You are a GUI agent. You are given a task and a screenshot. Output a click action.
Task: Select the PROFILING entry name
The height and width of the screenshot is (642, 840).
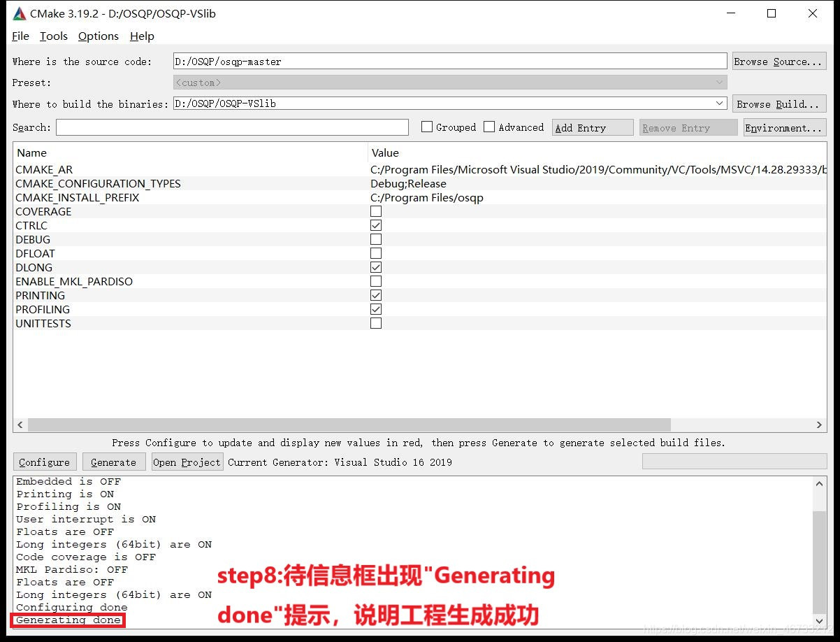(43, 309)
